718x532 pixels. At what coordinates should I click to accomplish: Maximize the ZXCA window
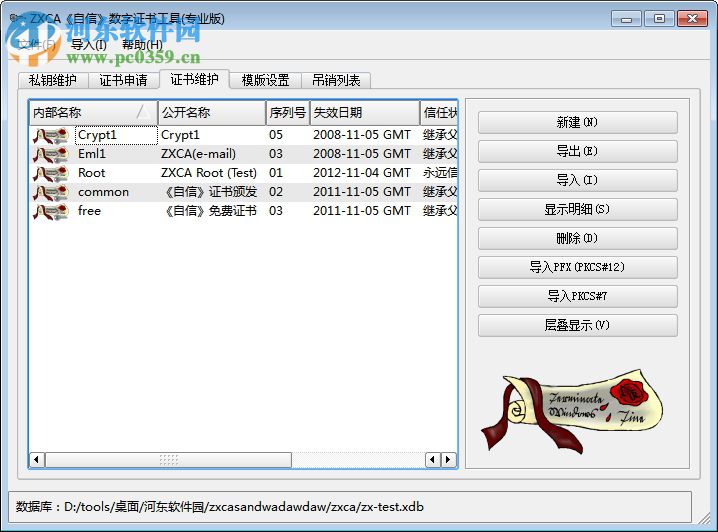[x=659, y=19]
